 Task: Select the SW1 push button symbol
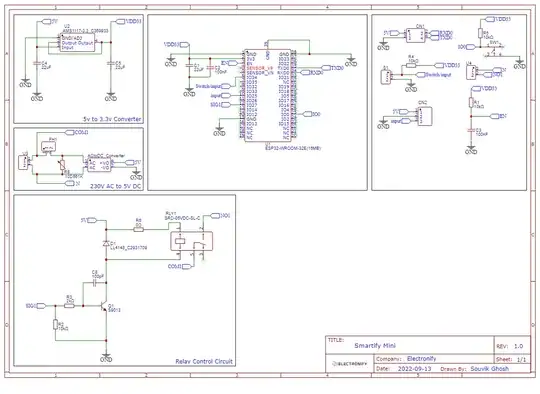(x=494, y=51)
